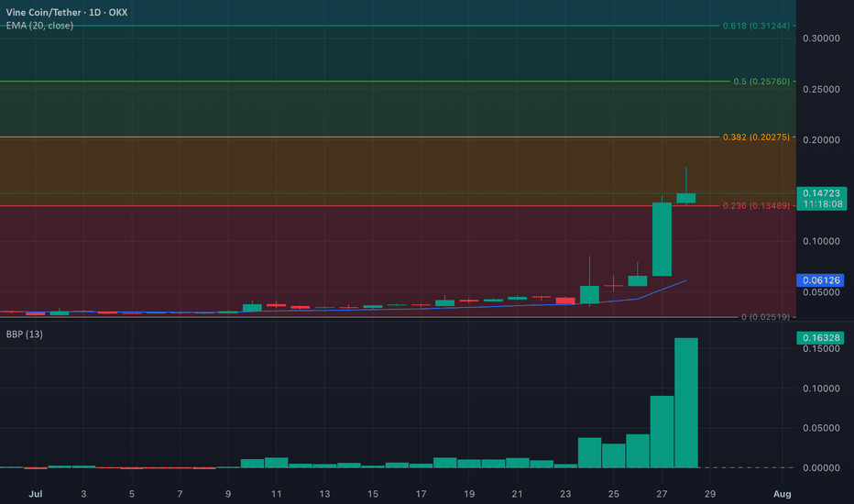Click the 0.20000 price axis label

click(821, 140)
